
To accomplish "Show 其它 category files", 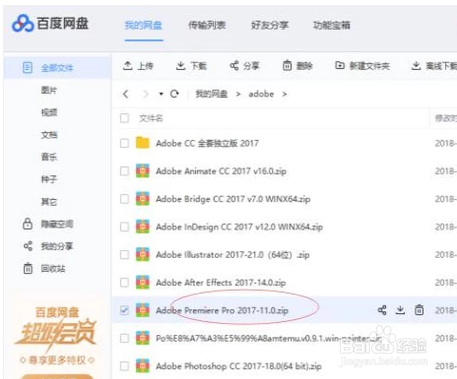I will [49, 202].
